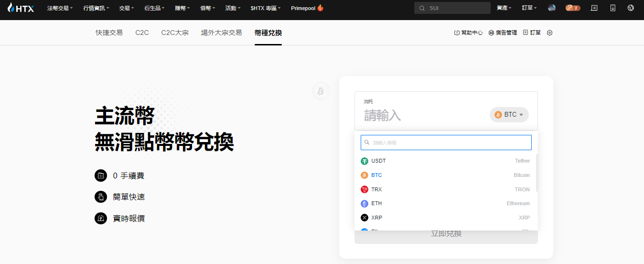Click the help center book icon
Viewport: 644px width, 264px height.
pyautogui.click(x=457, y=33)
